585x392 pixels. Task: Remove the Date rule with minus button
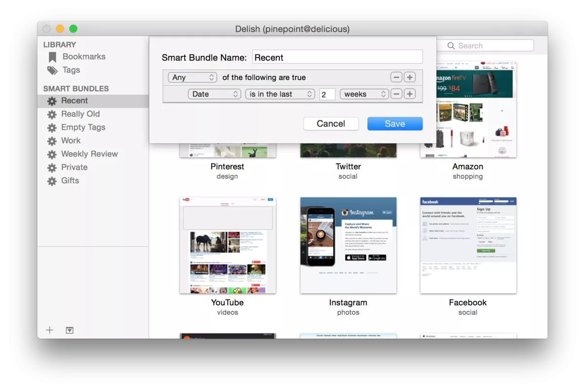(x=396, y=94)
